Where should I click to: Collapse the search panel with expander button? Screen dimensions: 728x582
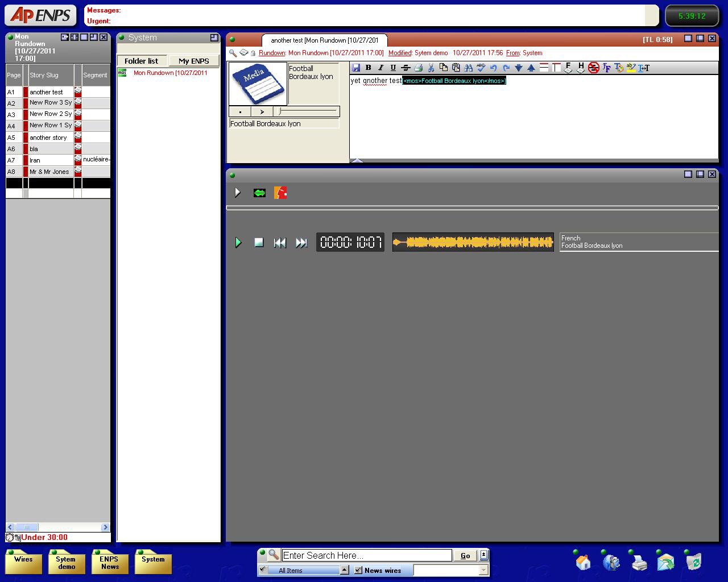[484, 555]
